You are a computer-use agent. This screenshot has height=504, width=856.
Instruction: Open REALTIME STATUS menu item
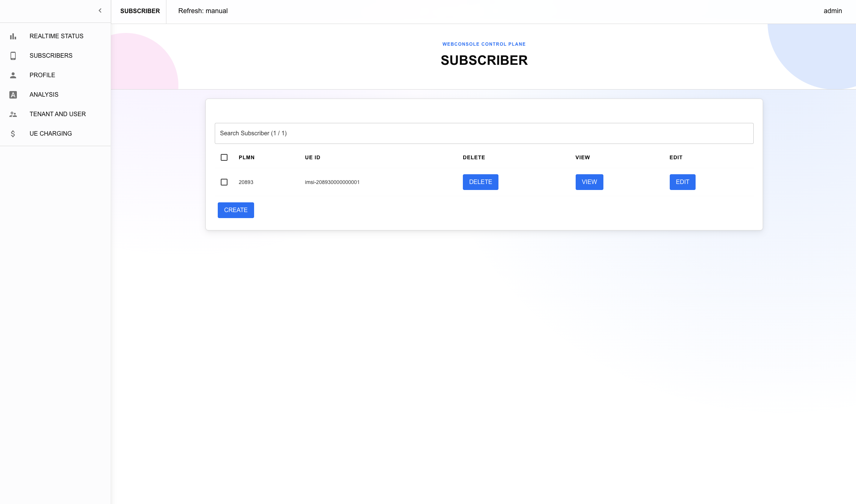click(55, 36)
